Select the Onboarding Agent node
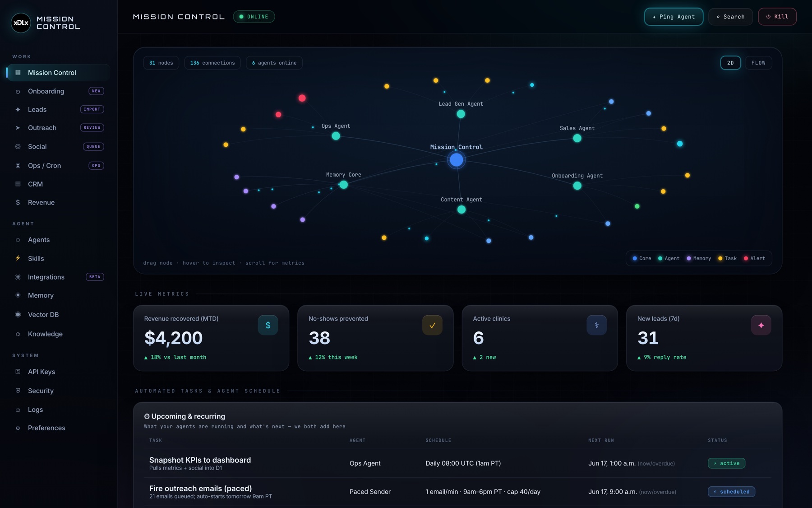 (x=577, y=186)
